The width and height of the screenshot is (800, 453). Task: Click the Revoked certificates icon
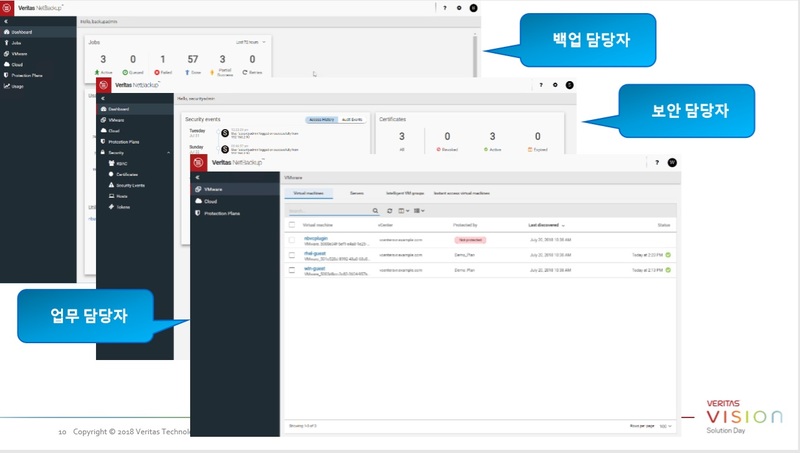tap(438, 149)
